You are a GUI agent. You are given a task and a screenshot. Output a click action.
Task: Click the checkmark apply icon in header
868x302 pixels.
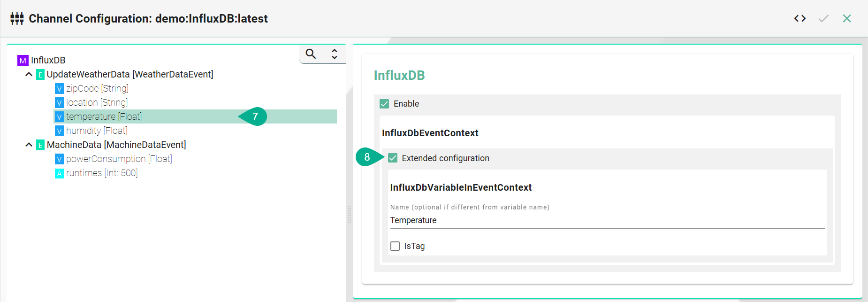pos(823,18)
